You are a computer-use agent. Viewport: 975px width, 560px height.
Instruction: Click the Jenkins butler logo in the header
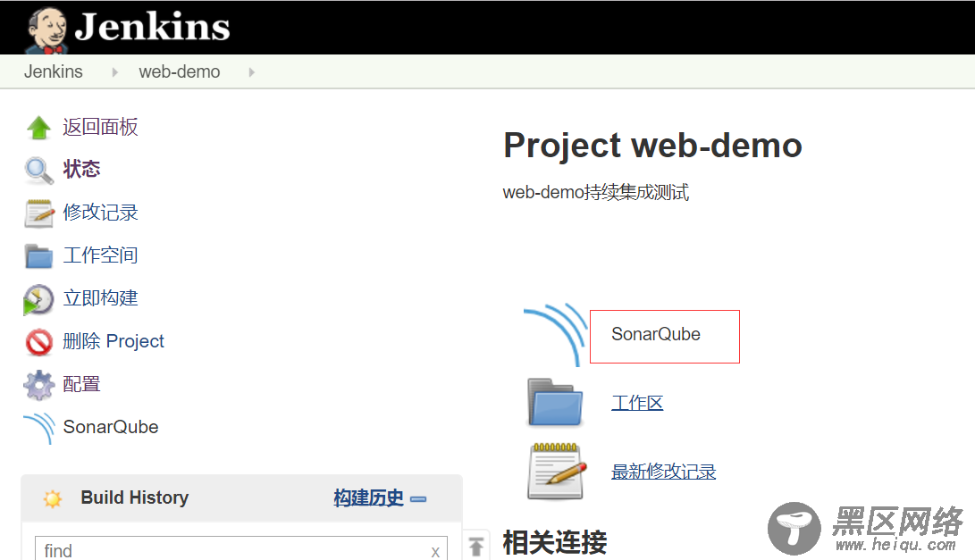[x=46, y=29]
